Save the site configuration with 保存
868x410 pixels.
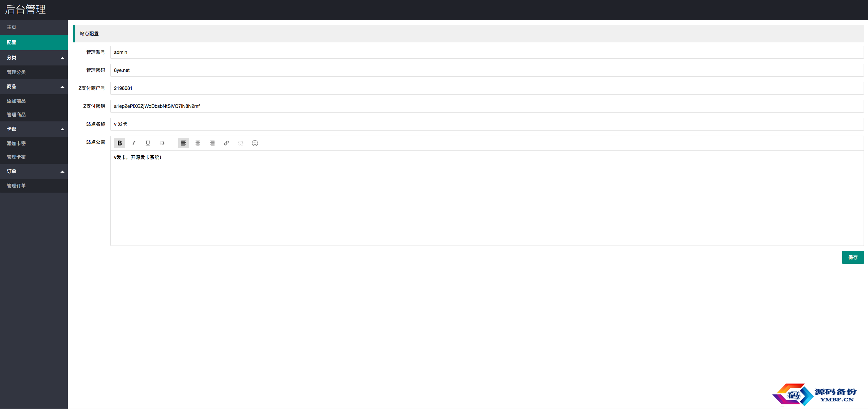coord(853,257)
